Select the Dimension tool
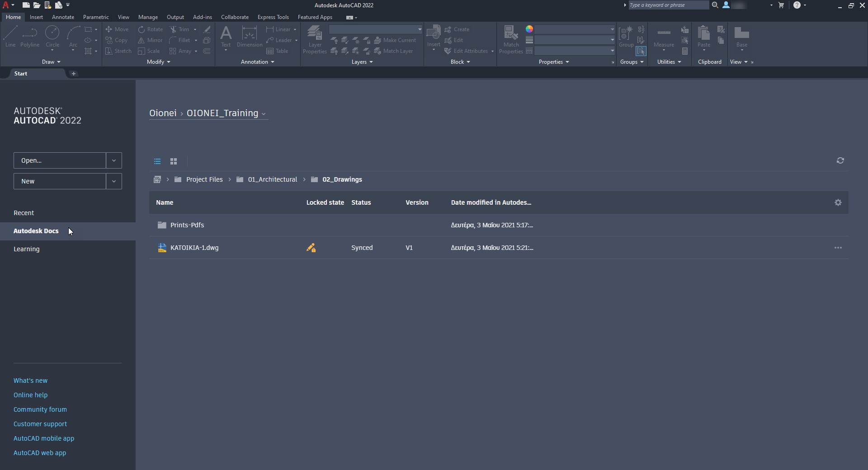The image size is (868, 470). pos(250,36)
